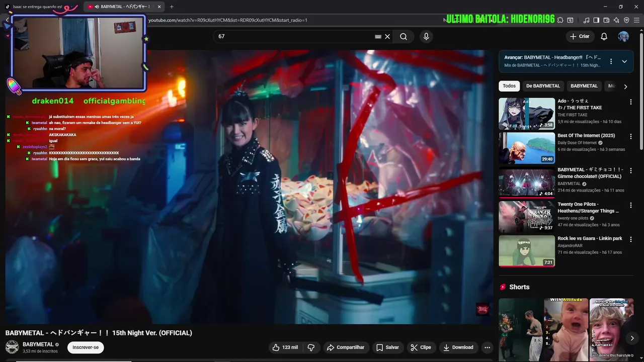
Task: Open the first short with two people
Action: point(521,329)
